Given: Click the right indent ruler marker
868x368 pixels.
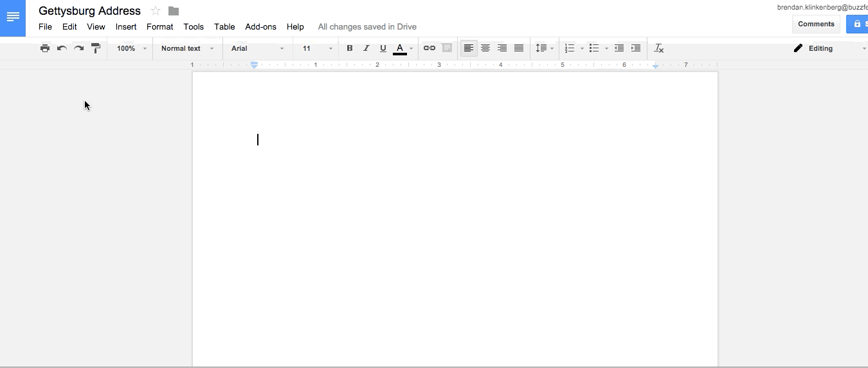Looking at the screenshot, I should [x=656, y=66].
